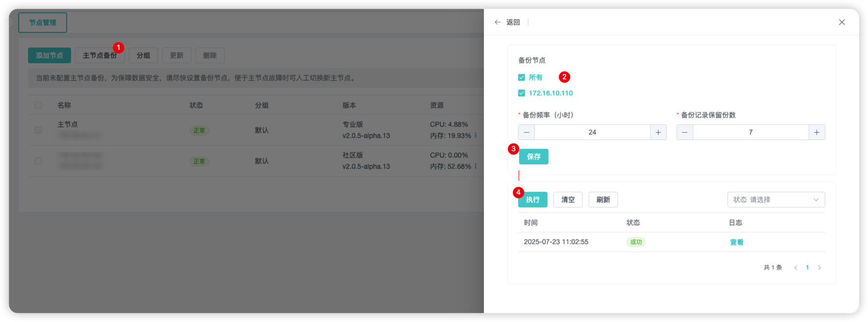Click the 添加节点 button
Screen dimensions: 868x322
49,55
